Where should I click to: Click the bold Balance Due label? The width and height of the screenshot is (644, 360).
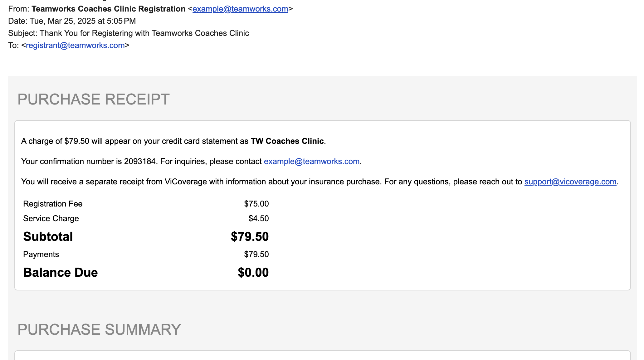[61, 273]
